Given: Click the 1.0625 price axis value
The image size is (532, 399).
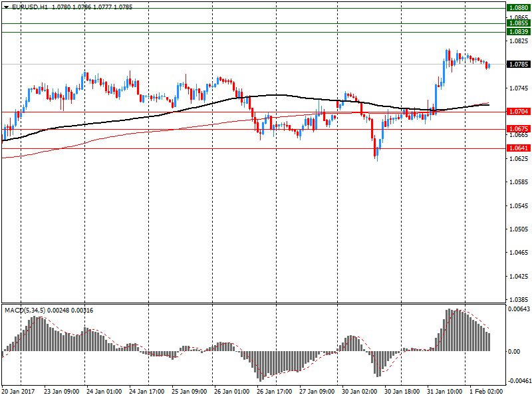Looking at the screenshot, I should click(519, 158).
